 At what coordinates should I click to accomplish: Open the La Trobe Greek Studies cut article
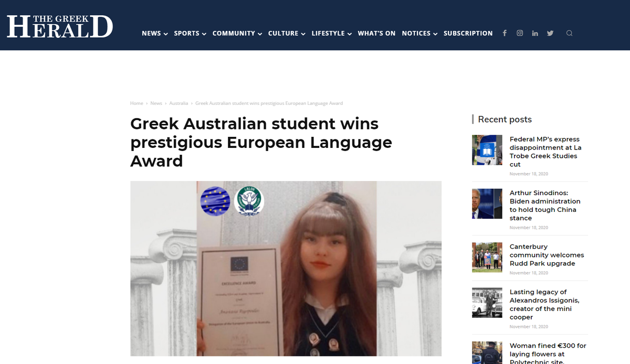pos(545,152)
